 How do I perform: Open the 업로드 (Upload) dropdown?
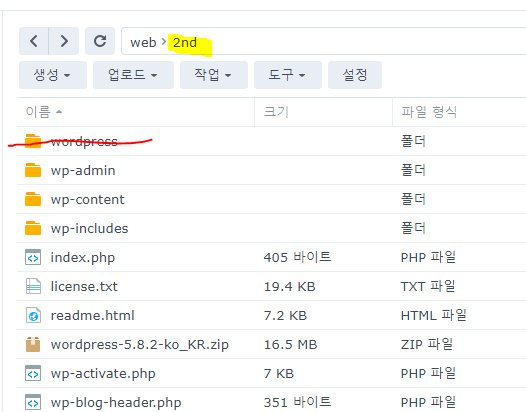[x=133, y=75]
